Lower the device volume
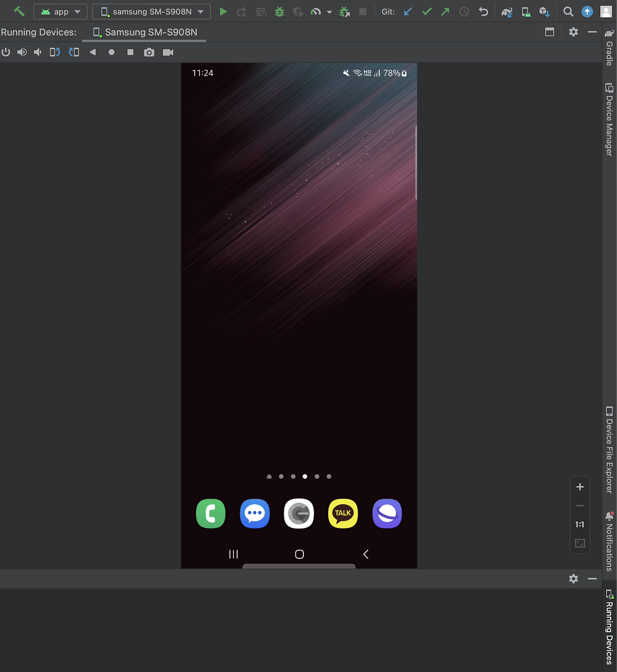Viewport: 617px width, 672px height. coord(38,52)
